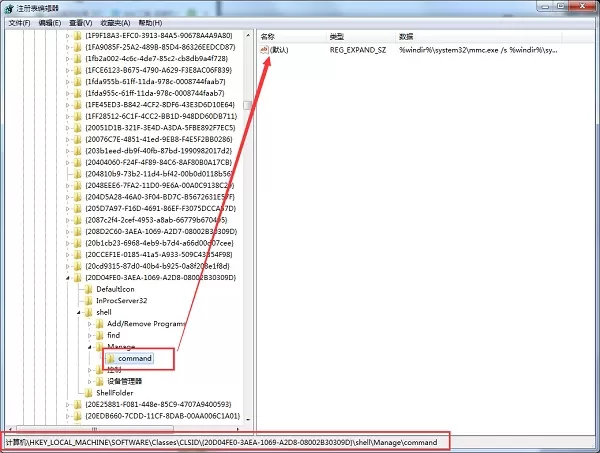Image resolution: width=600 pixels, height=453 pixels.
Task: Click the DefaultIcon folder icon
Action: coord(88,289)
